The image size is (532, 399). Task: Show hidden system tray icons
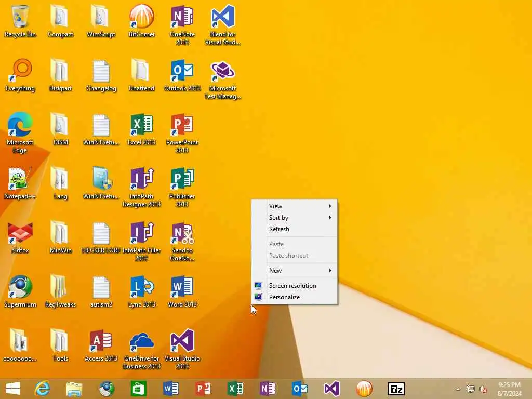pyautogui.click(x=458, y=389)
